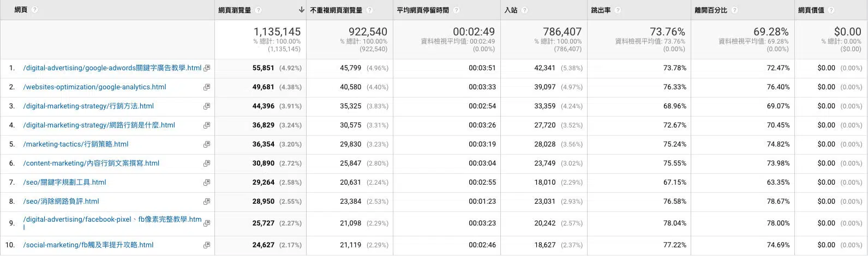Image resolution: width=868 pixels, height=256 pixels.
Task: Open /content-marketing/內容行銷文案撰寫.html link
Action: (91, 163)
